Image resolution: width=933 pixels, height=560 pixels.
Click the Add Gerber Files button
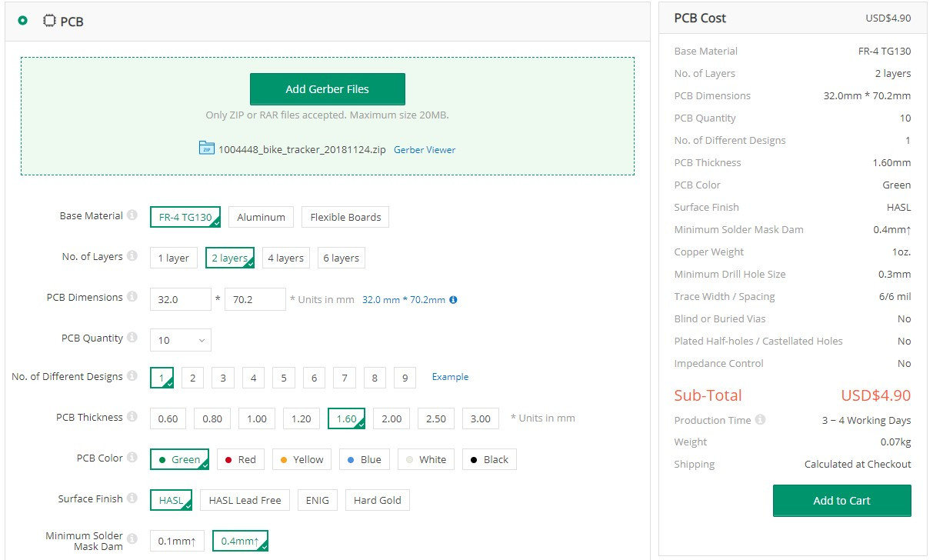click(x=327, y=88)
